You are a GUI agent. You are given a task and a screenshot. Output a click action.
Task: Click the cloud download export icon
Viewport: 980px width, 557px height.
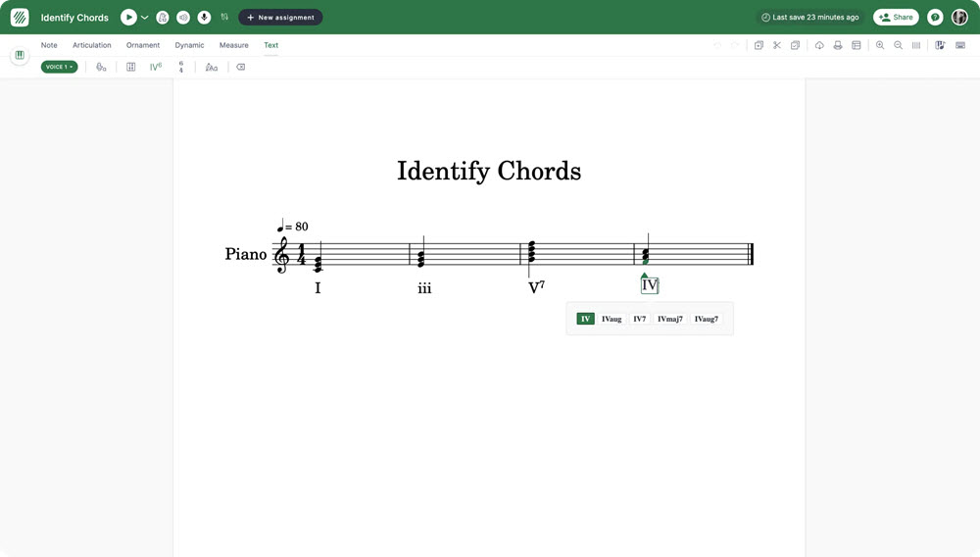pos(819,45)
